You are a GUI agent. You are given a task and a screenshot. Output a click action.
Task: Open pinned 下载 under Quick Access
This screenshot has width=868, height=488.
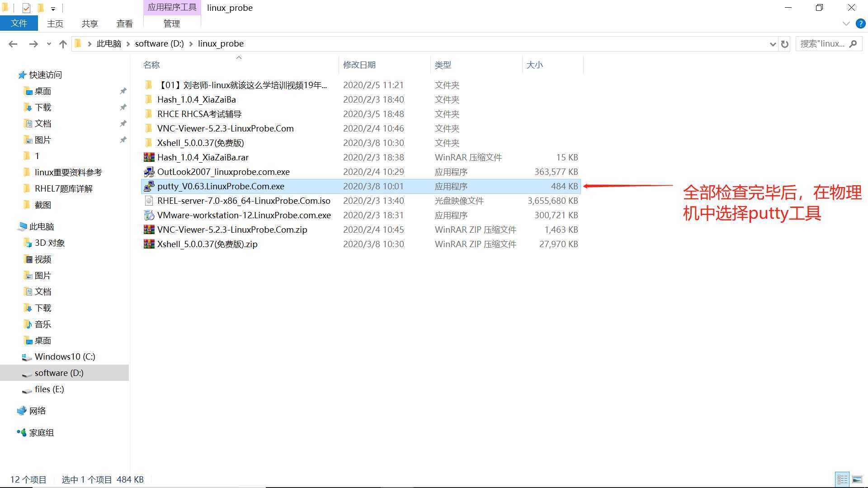pyautogui.click(x=43, y=107)
